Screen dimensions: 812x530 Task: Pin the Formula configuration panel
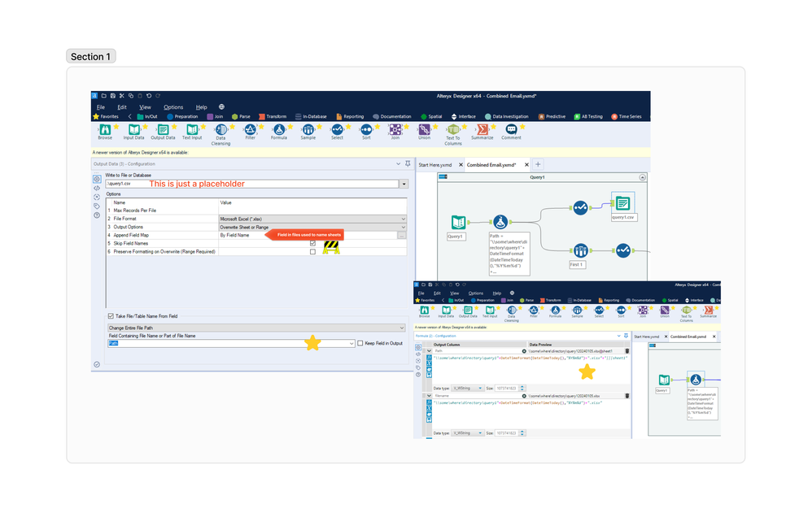626,336
